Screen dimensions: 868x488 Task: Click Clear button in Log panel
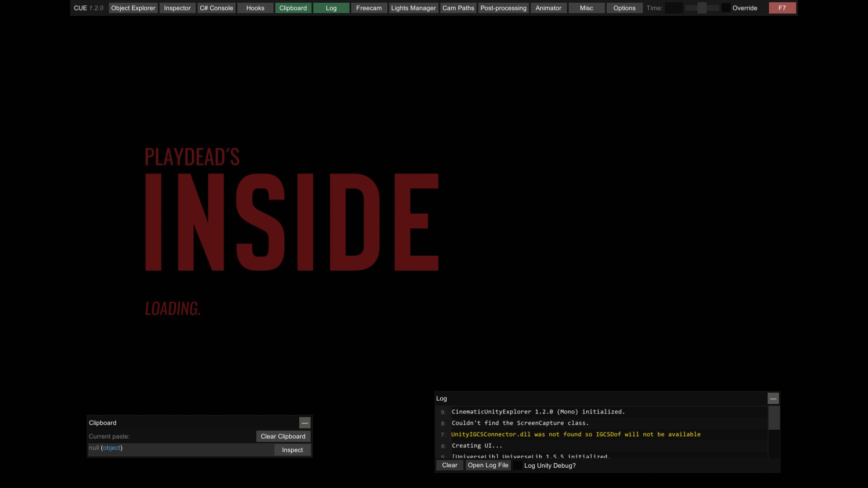pos(449,465)
